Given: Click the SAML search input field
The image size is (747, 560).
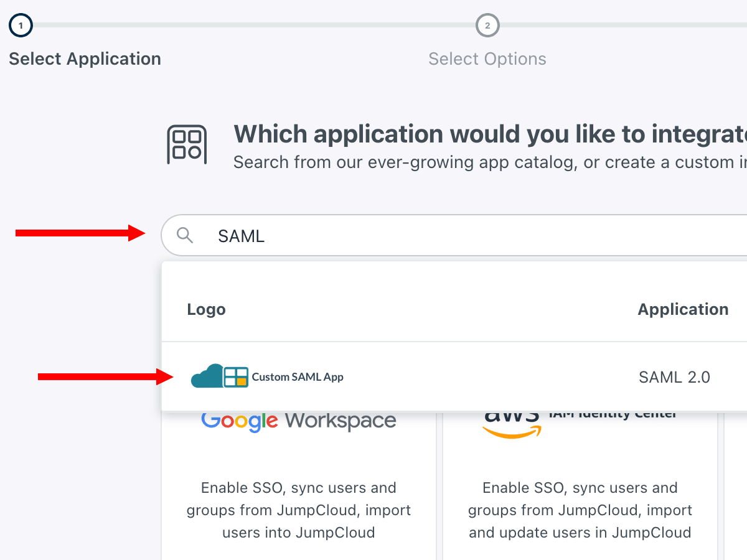Looking at the screenshot, I should (454, 235).
